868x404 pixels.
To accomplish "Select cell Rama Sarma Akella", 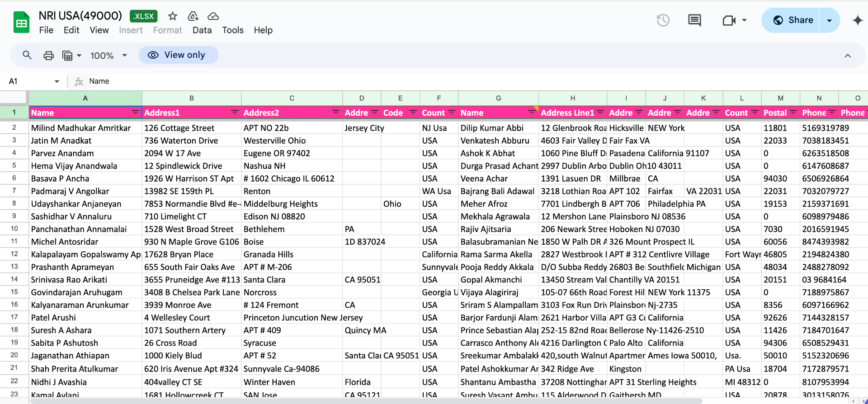I will tap(498, 254).
